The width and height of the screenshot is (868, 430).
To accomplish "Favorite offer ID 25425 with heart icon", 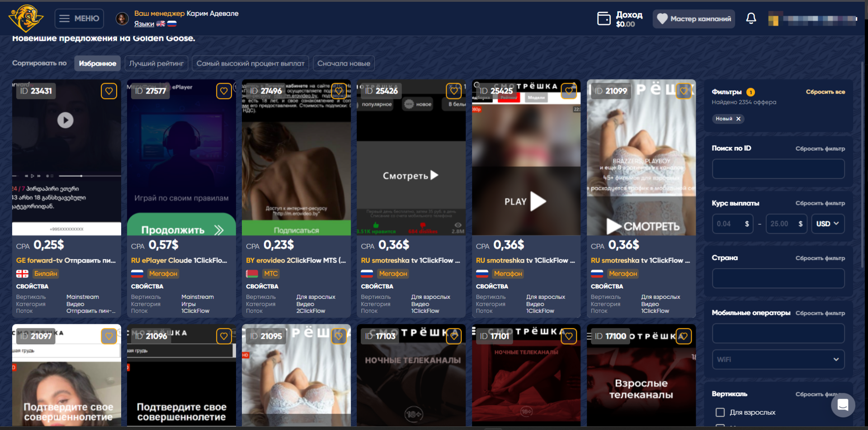I will tap(569, 91).
